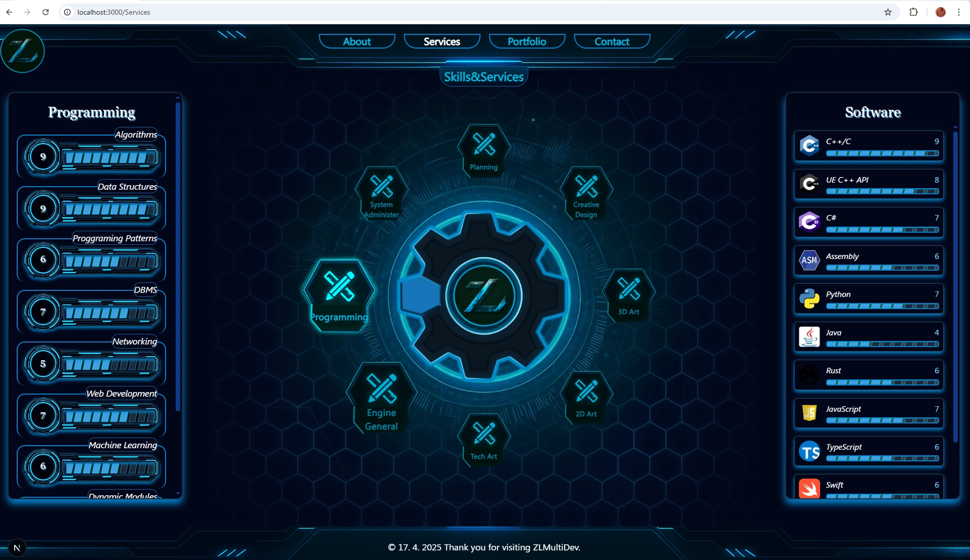
Task: Open the Next.js dev tools N badge
Action: point(17,548)
